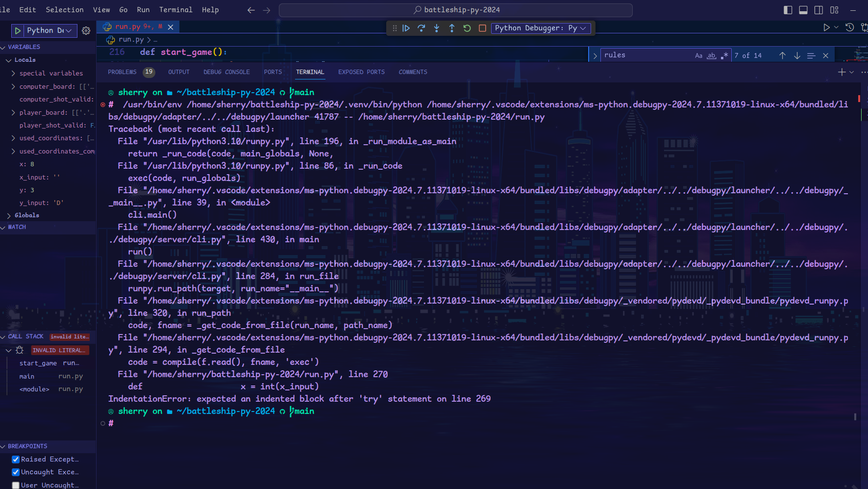Restart the debug session
The height and width of the screenshot is (489, 868).
pos(467,28)
